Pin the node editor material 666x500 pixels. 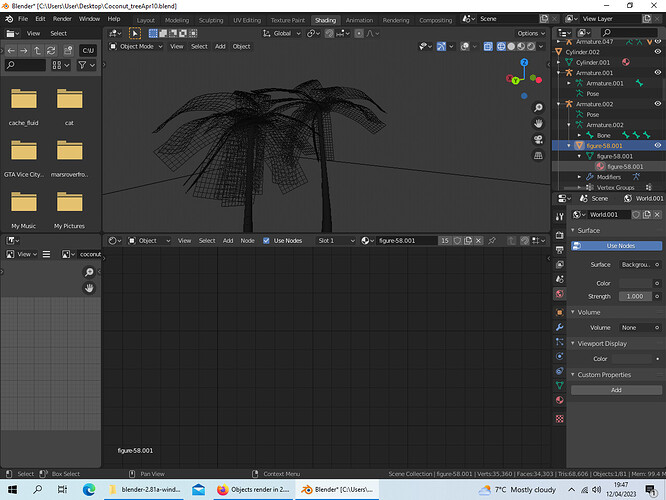point(492,240)
